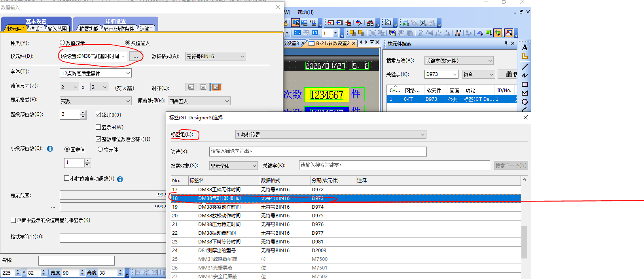Click the binoculars search button
The width and height of the screenshot is (644, 279).
[x=509, y=74]
